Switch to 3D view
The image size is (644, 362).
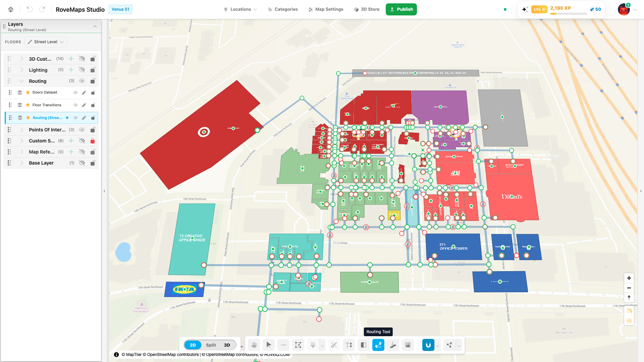(x=227, y=345)
